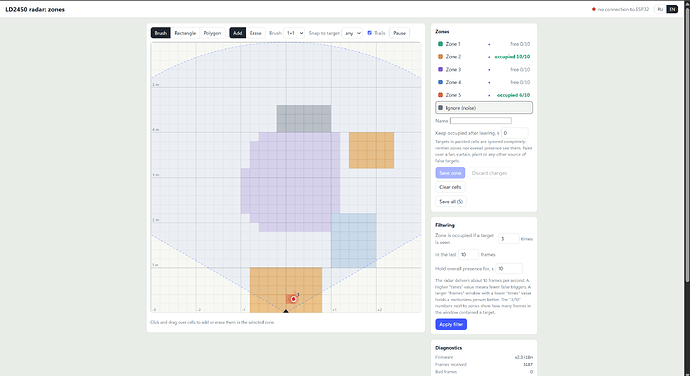Viewport: 690px width, 376px height.
Task: Toggle the Trails checkbox
Action: click(x=370, y=33)
